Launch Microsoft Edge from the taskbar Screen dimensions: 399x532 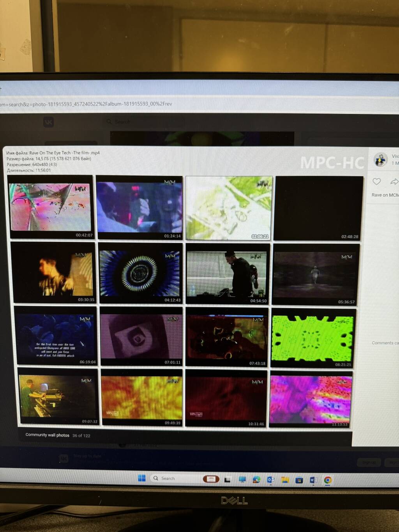point(256,480)
